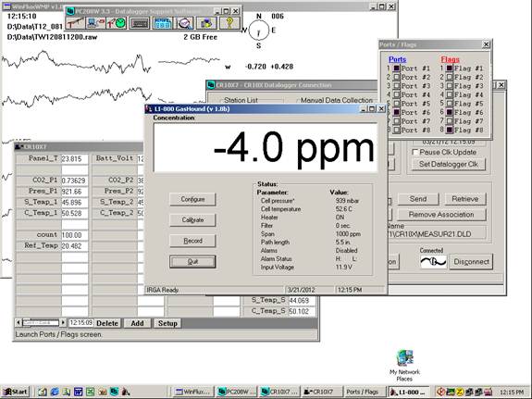532x399 pixels.
Task: Toggle Flag #5 checkbox
Action: coord(450,104)
